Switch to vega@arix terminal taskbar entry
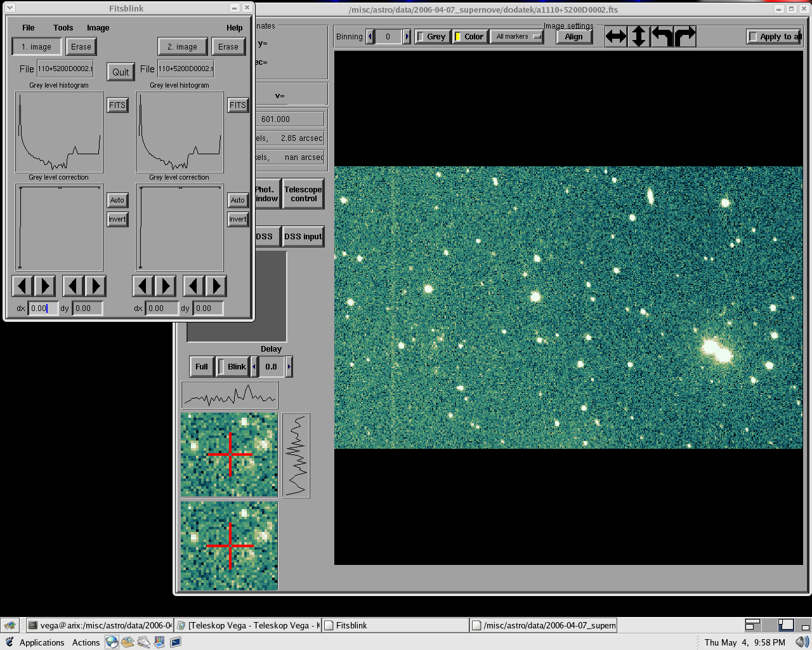Viewport: 812px width, 650px height. (100, 625)
